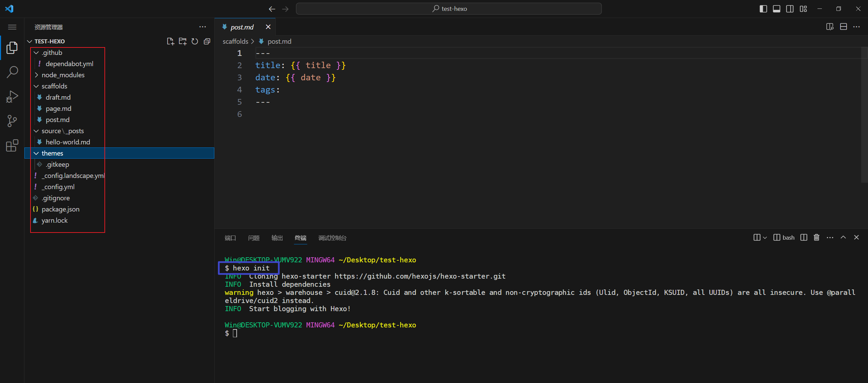868x383 pixels.
Task: Open the Extensions view
Action: pos(12,145)
